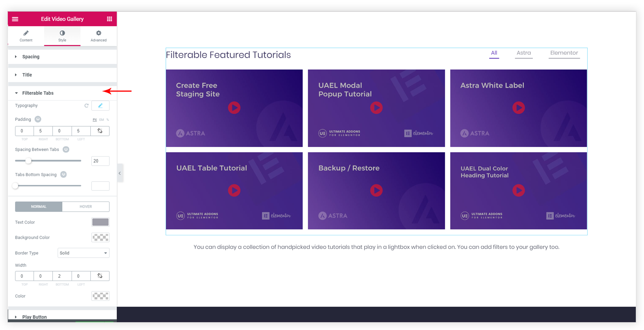The image size is (644, 330).
Task: Switch to the Content tab
Action: pos(26,36)
